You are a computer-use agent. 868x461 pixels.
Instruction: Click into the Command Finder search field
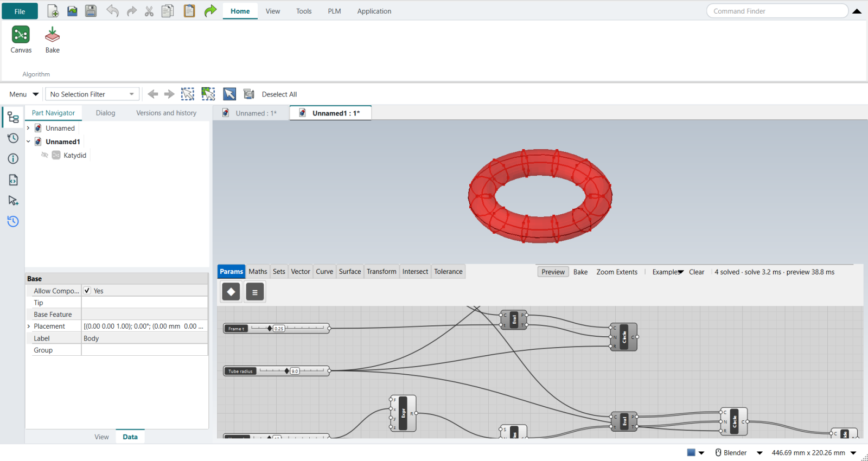click(x=777, y=11)
